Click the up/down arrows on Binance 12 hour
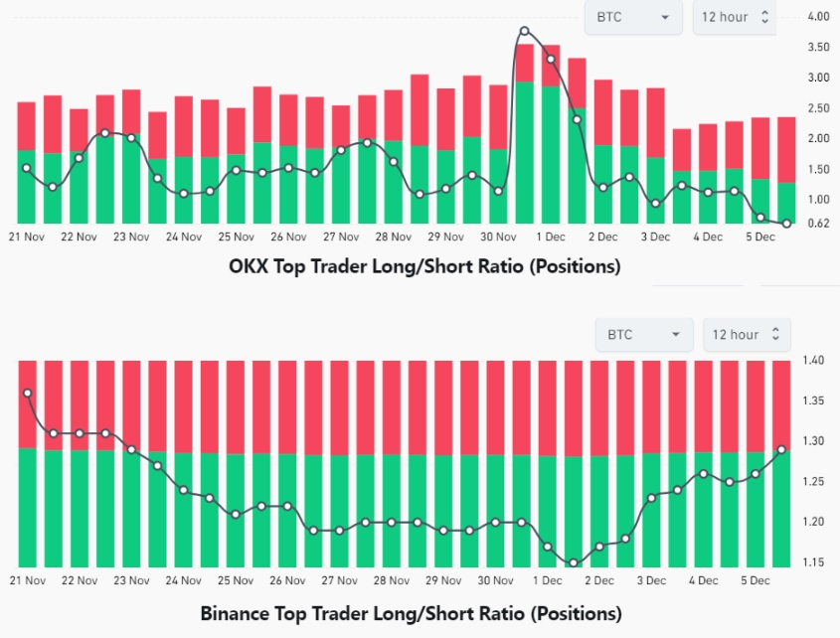The image size is (840, 638). click(x=775, y=334)
